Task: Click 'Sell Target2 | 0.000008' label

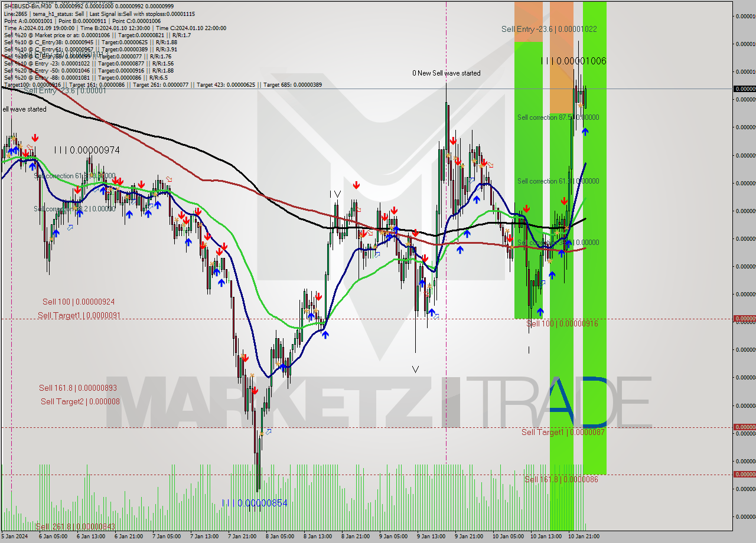Action: coord(80,401)
